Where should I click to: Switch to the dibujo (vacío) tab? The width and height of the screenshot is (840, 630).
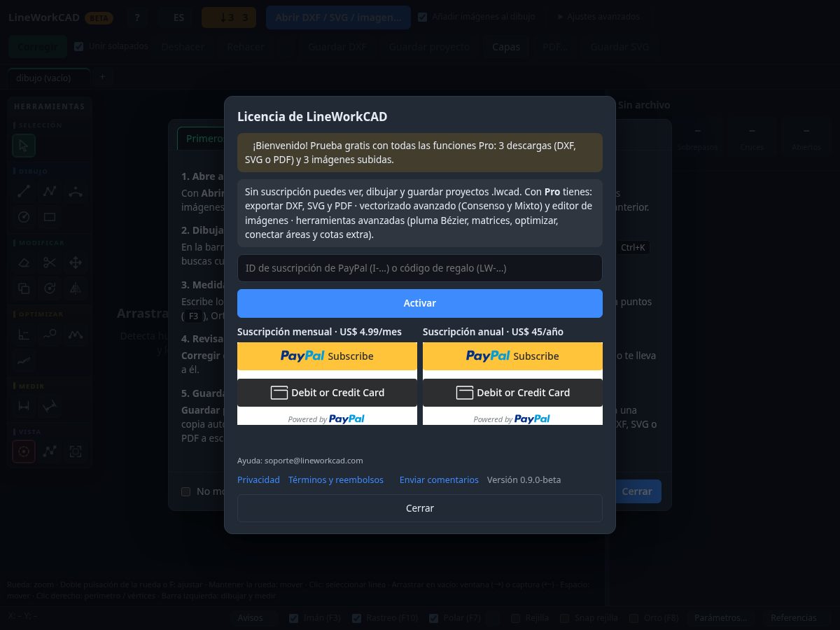[49, 78]
